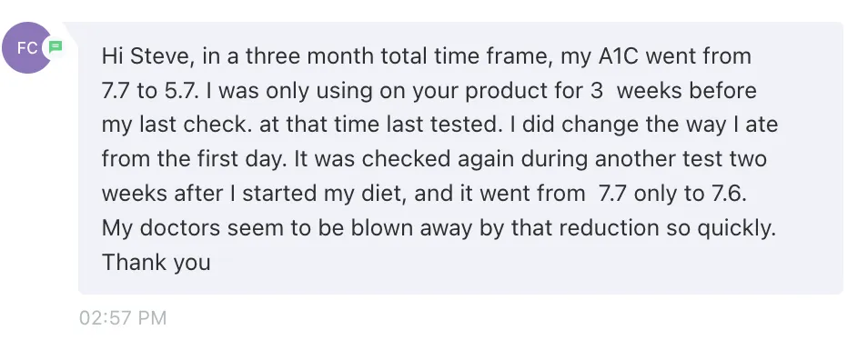Click the green chat badge on avatar
Viewport: 868px width, 340px height.
pyautogui.click(x=56, y=47)
